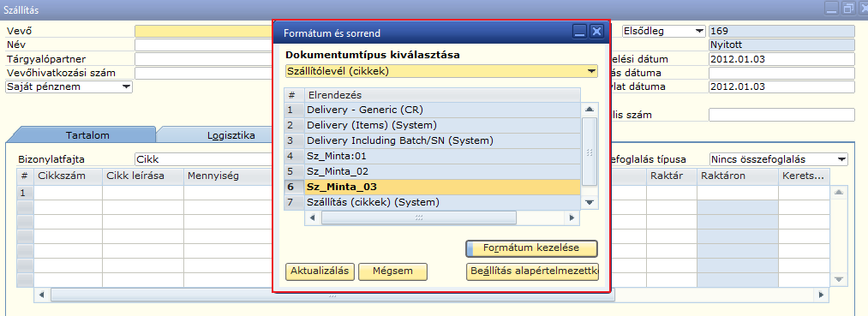The height and width of the screenshot is (316, 868).
Task: Click the Mégsem button
Action: pyautogui.click(x=393, y=271)
